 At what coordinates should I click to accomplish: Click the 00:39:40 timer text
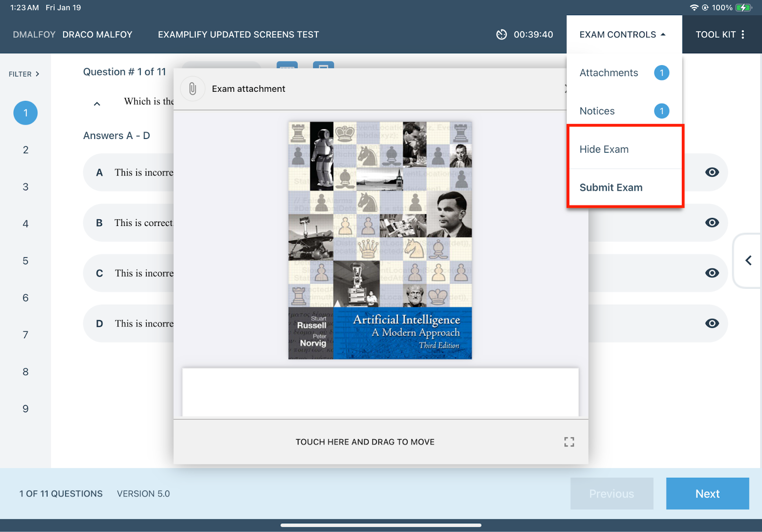533,34
